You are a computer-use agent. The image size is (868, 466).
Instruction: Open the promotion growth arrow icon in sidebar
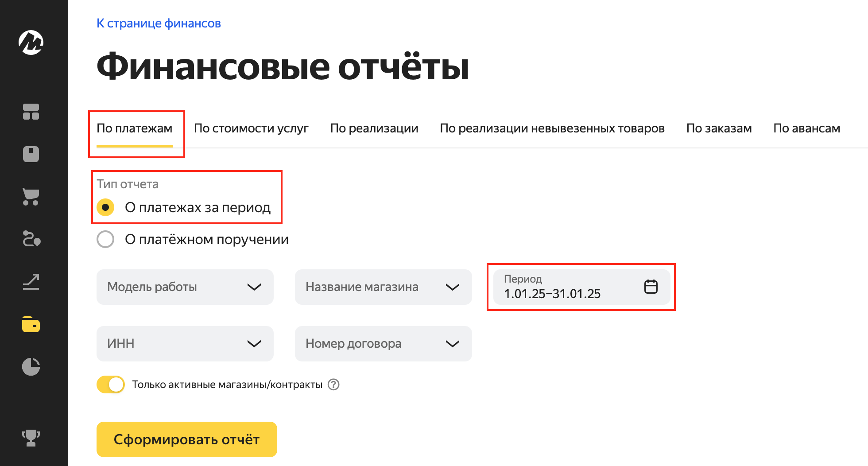(31, 282)
